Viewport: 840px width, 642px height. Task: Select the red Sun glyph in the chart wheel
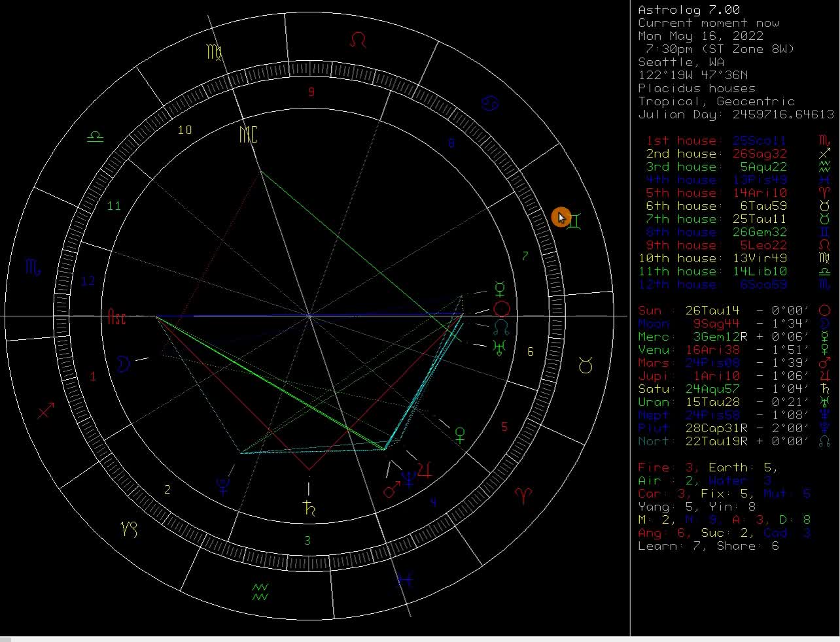tap(502, 309)
